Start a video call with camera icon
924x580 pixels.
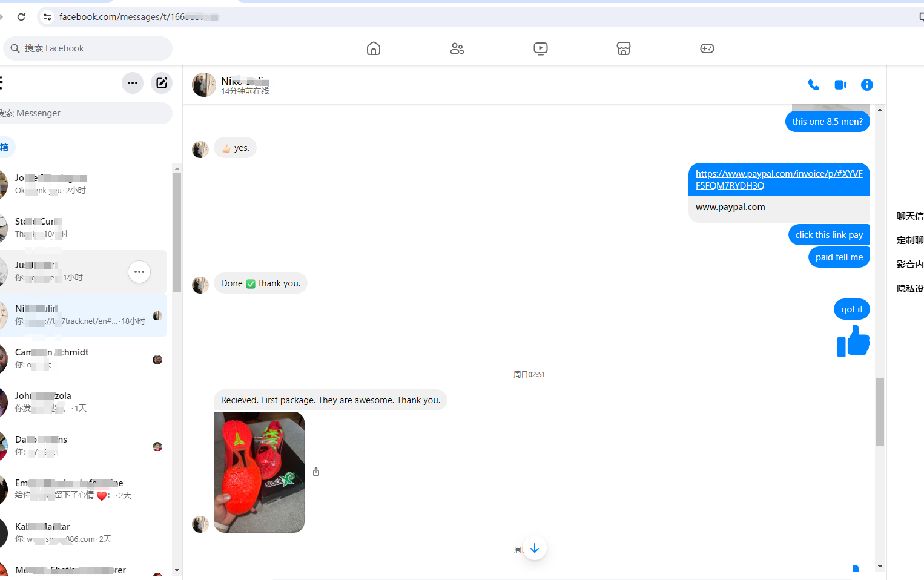pyautogui.click(x=840, y=85)
